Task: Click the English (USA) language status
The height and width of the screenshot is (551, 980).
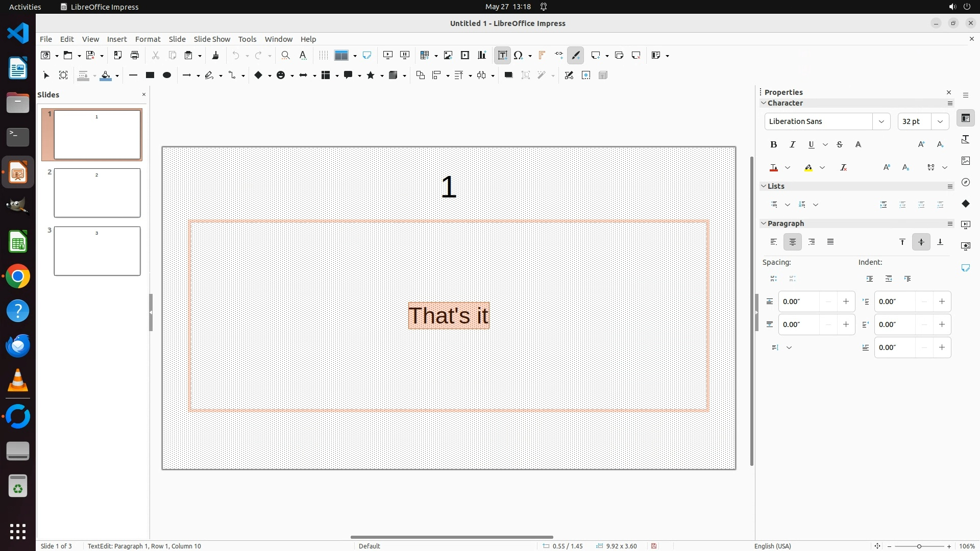Action: (x=772, y=546)
